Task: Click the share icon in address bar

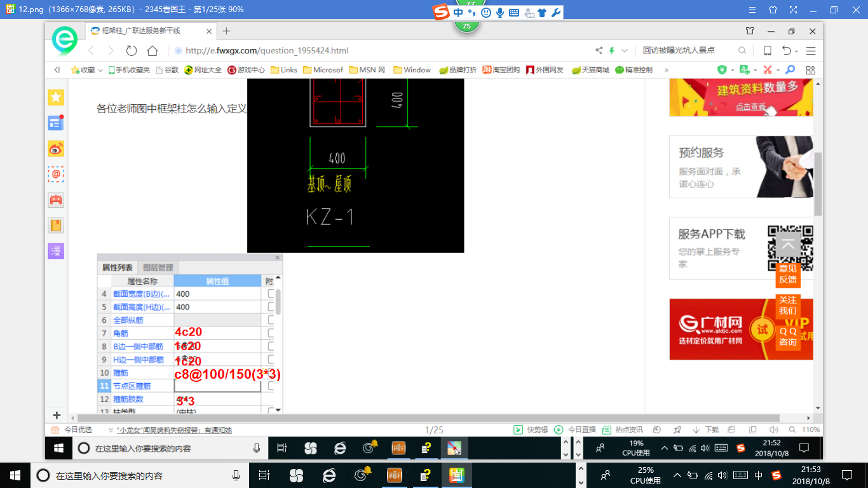Action: coord(599,50)
